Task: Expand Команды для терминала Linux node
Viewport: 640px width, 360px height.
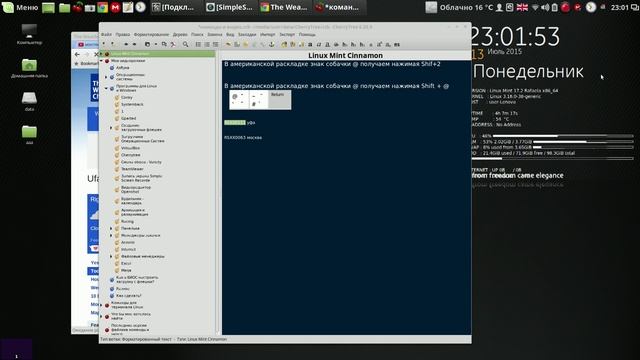Action: 102,305
